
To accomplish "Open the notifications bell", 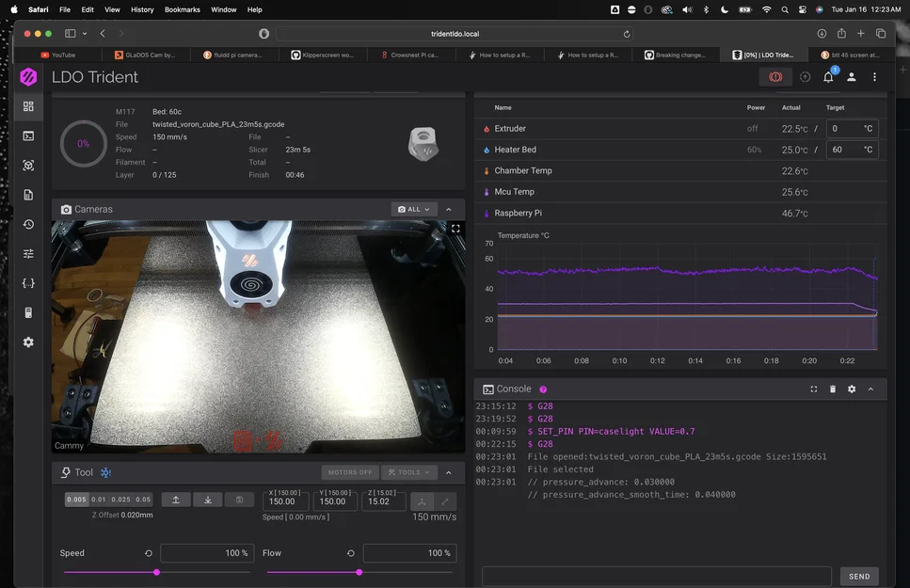I will (829, 76).
